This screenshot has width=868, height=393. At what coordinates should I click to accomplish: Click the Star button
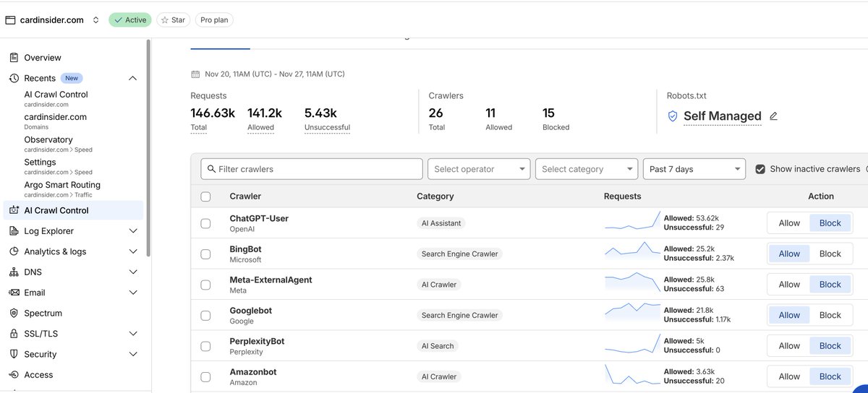pos(173,20)
